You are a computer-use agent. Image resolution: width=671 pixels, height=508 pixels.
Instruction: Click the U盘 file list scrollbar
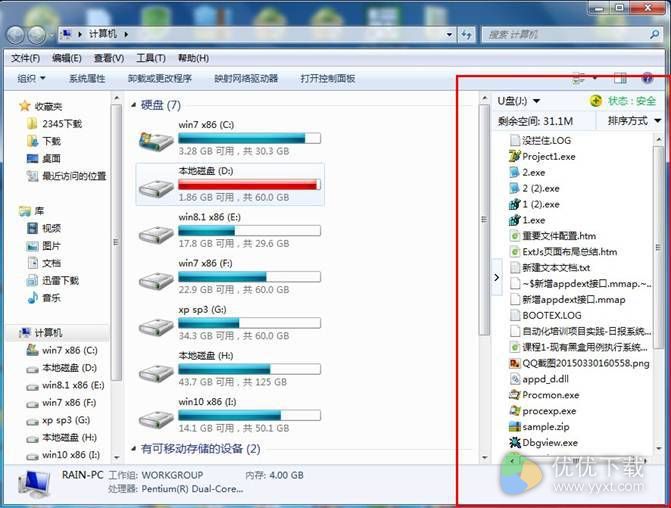[659, 247]
